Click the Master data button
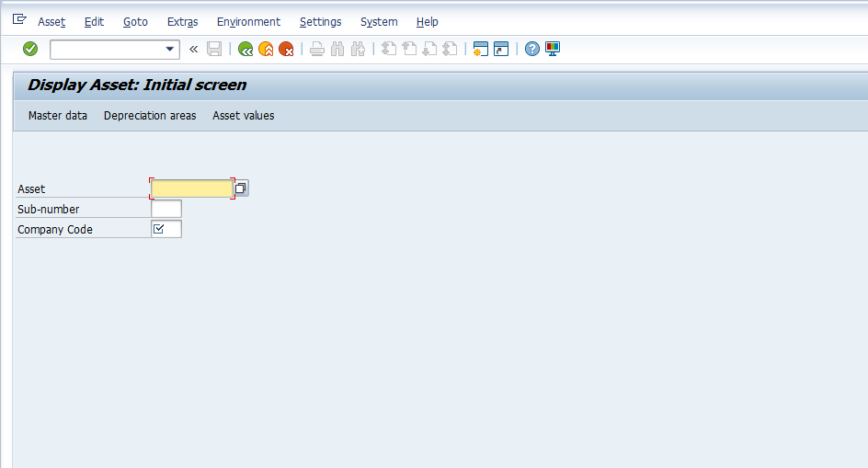 coord(58,116)
